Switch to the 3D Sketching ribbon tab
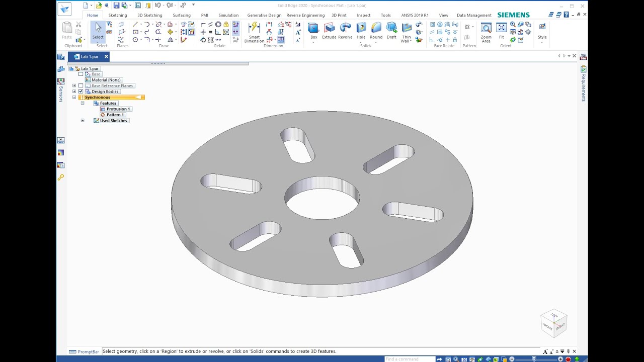644x362 pixels. [150, 15]
